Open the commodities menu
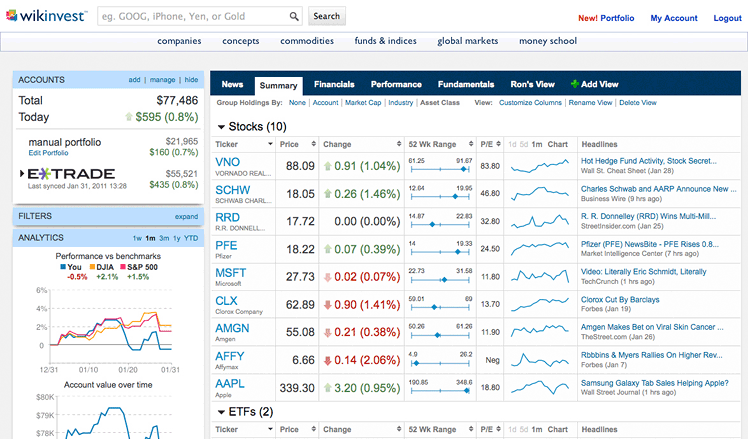The height and width of the screenshot is (439, 748). [307, 41]
